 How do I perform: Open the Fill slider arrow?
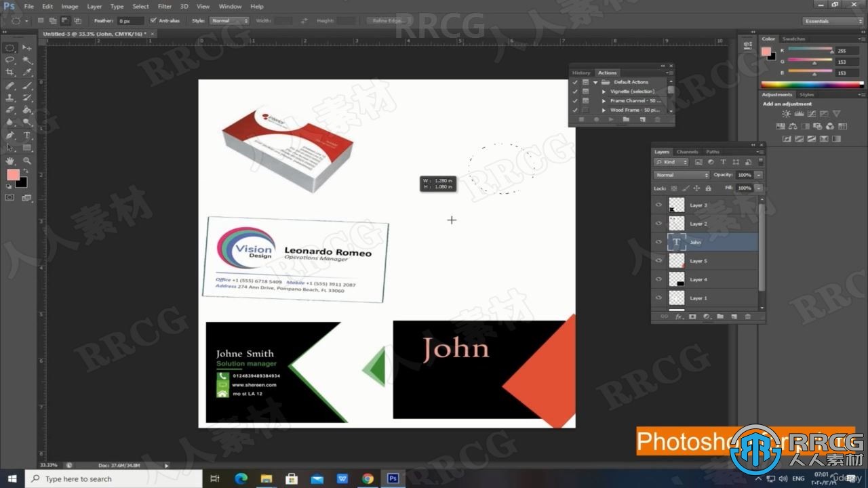[759, 188]
